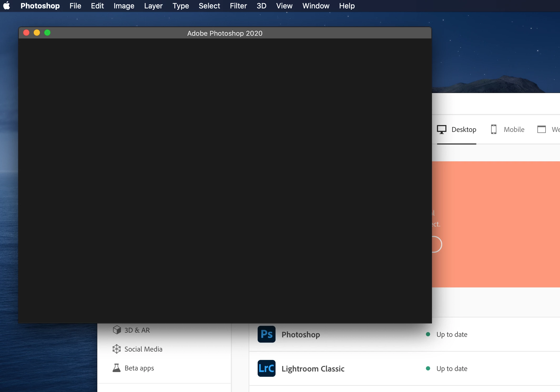Click the Beta apps flask icon

(117, 368)
